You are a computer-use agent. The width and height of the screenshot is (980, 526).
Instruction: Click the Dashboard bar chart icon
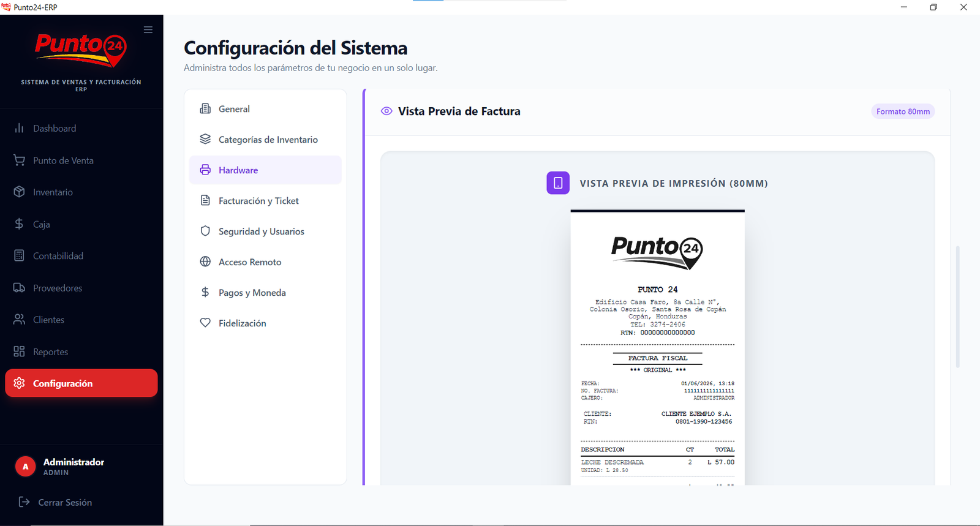(x=19, y=128)
